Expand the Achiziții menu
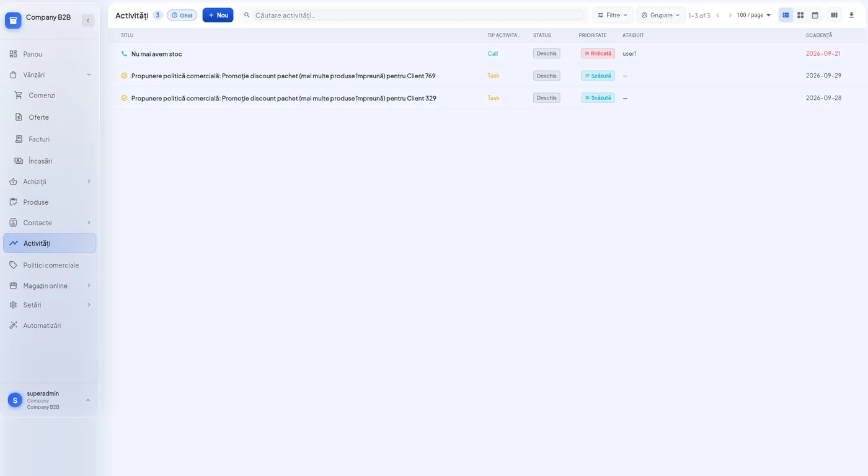This screenshot has height=476, width=868. (x=50, y=181)
